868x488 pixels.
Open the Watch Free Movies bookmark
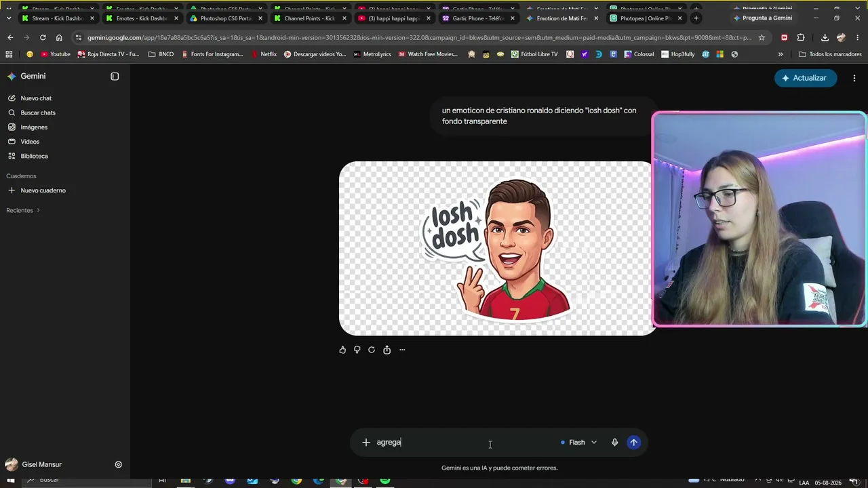(x=428, y=54)
